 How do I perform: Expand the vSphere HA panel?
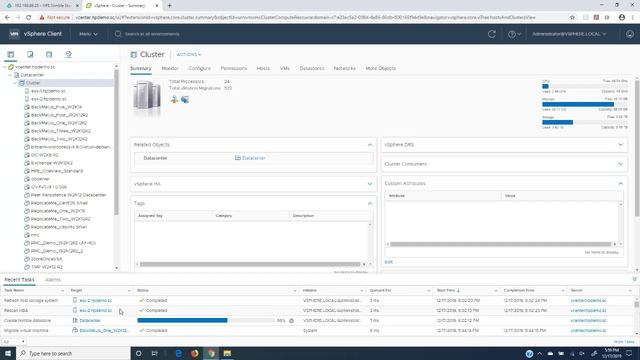point(370,184)
